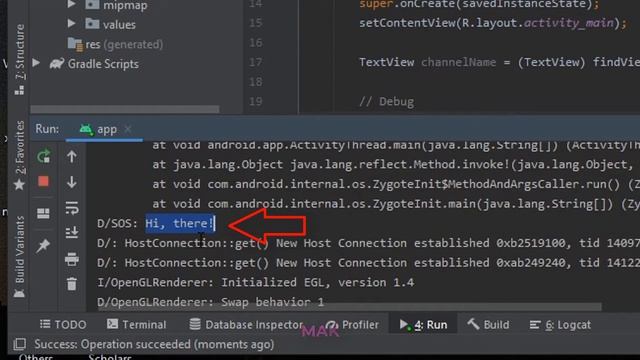Open the Build Variants side panel
This screenshot has height=360, width=640.
19,256
